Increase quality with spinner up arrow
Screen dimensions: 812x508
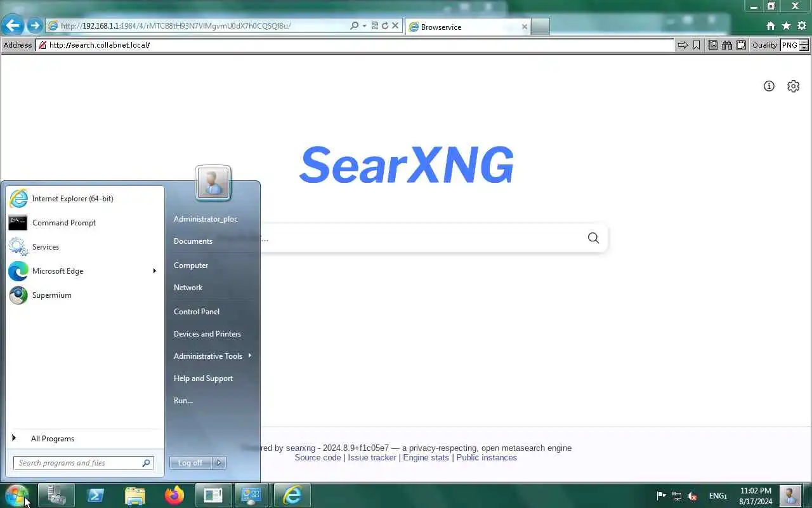click(804, 42)
